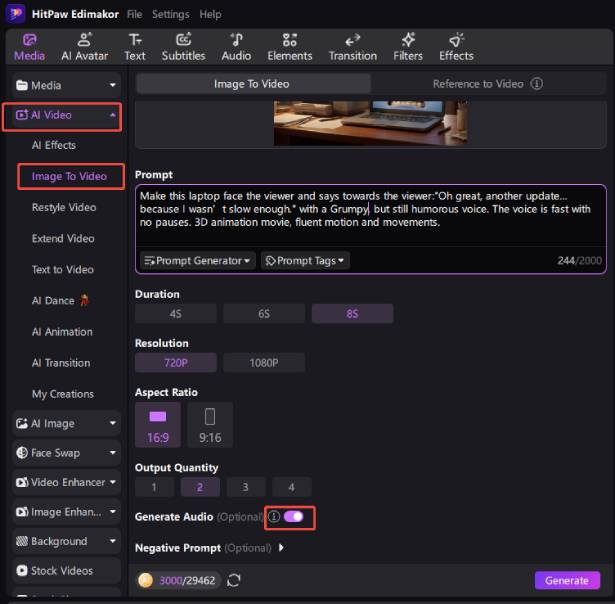Toggle the Generate Audio switch
The image size is (615, 604).
click(294, 517)
